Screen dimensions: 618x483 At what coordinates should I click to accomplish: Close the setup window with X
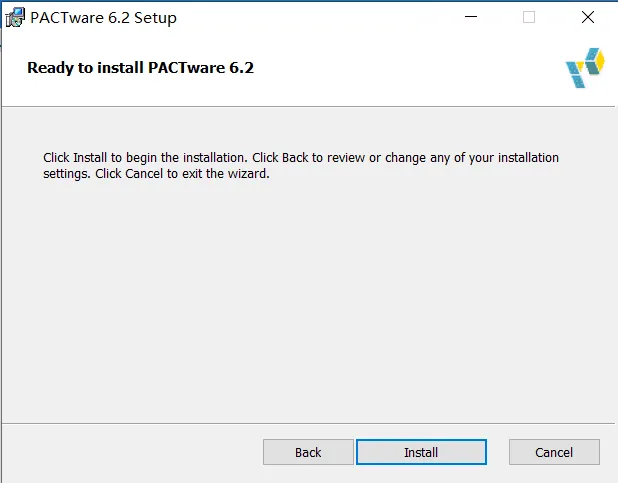coord(588,17)
